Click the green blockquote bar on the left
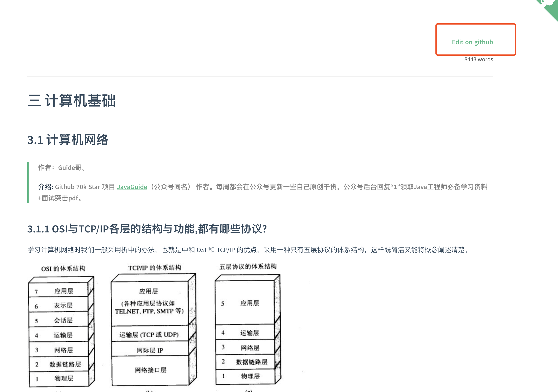Image resolution: width=558 pixels, height=392 pixels. 28,183
